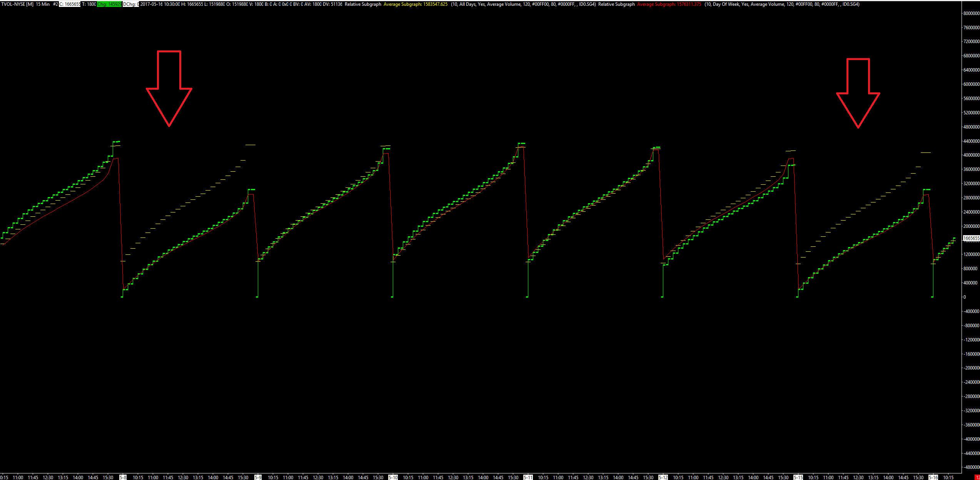980x480 pixels.
Task: Click the right red down-arrow drawing
Action: (x=858, y=92)
